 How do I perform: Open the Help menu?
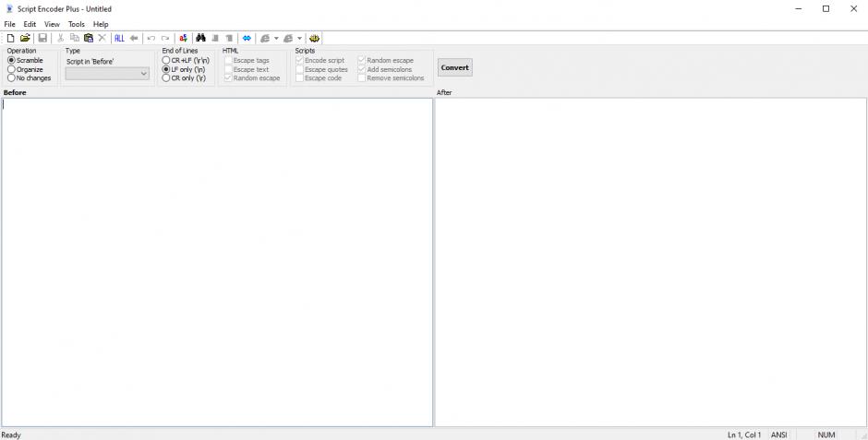point(101,24)
